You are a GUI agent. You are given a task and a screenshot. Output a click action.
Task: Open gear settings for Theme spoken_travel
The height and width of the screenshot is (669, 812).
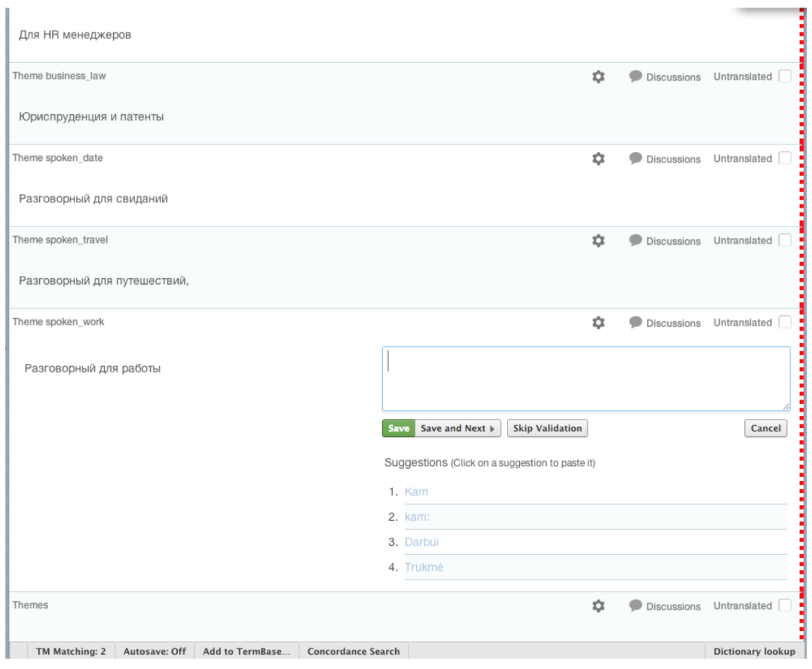click(x=598, y=240)
